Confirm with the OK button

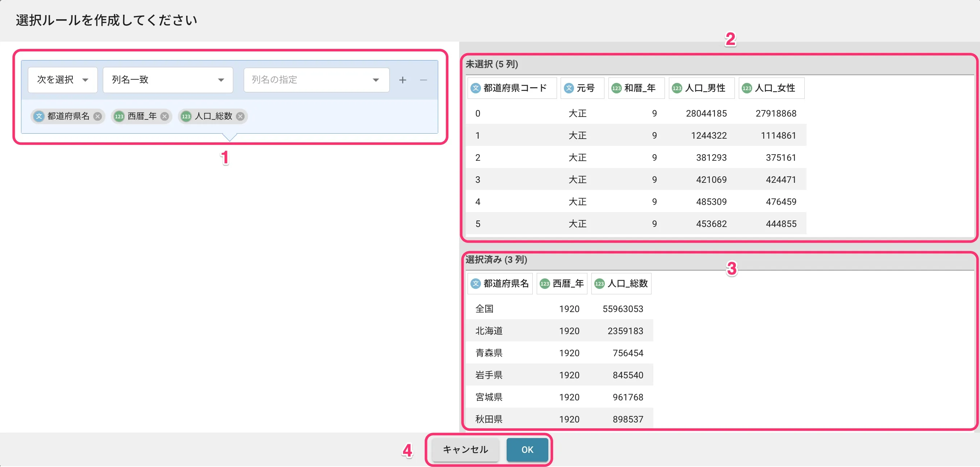click(x=527, y=450)
